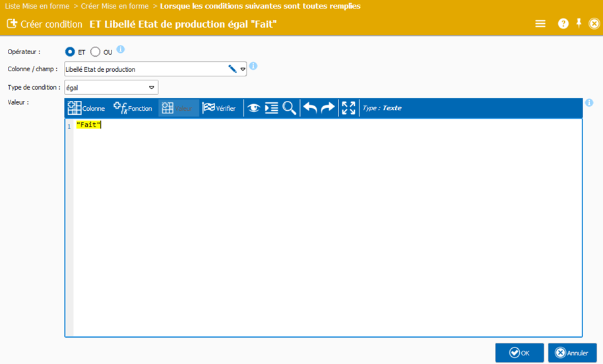Click Vérifier to validate the expression
The height and width of the screenshot is (364, 603).
click(219, 108)
